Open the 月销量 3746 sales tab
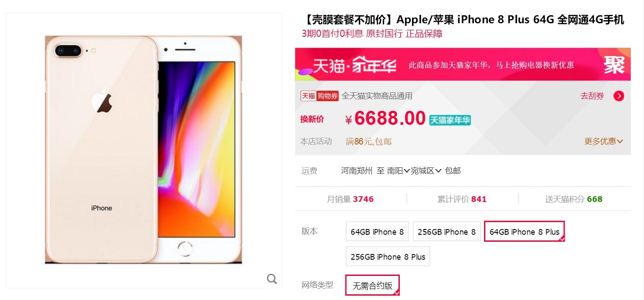644x300 pixels. pyautogui.click(x=350, y=199)
